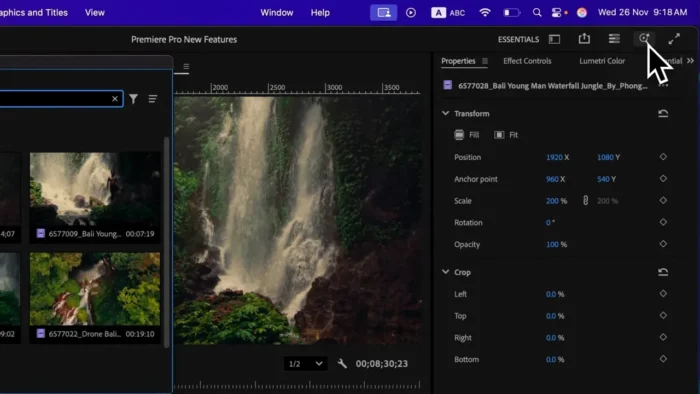Edit the Crop Bottom value 0.0 %
Screen dimensions: 700x394
click(x=555, y=359)
